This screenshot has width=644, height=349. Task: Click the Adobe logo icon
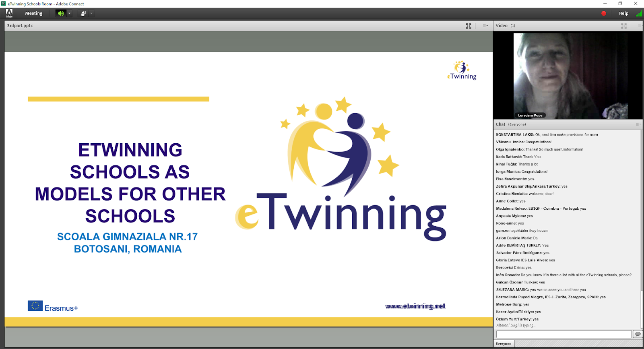tap(9, 13)
